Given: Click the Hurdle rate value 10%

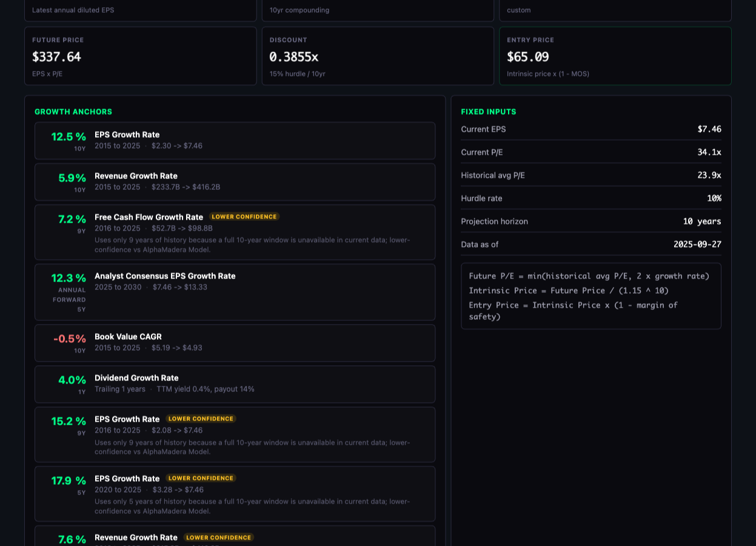Looking at the screenshot, I should point(714,198).
